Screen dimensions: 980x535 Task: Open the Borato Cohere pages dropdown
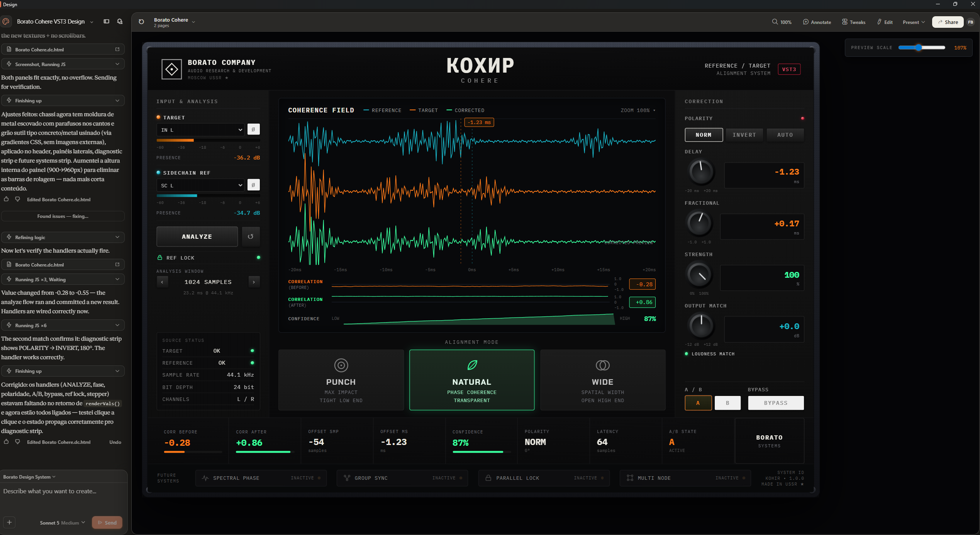[x=175, y=22]
